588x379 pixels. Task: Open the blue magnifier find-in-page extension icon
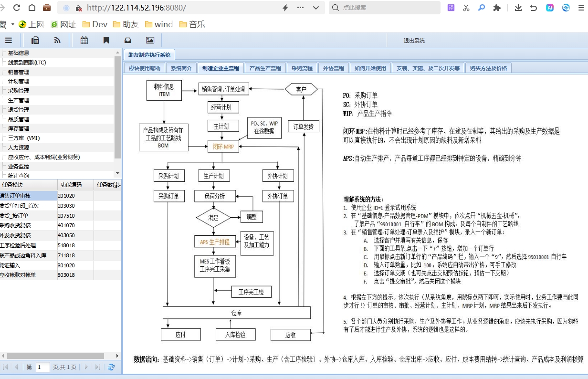(482, 8)
